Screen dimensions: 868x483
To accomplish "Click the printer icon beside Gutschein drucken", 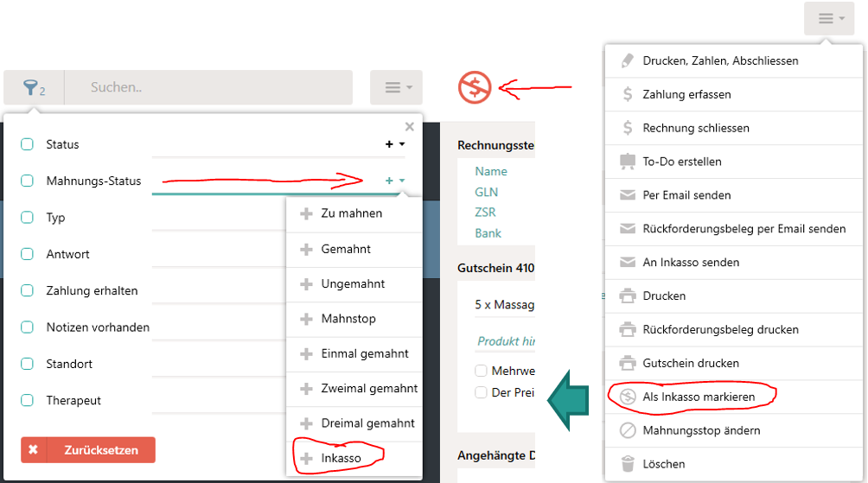I will 628,363.
